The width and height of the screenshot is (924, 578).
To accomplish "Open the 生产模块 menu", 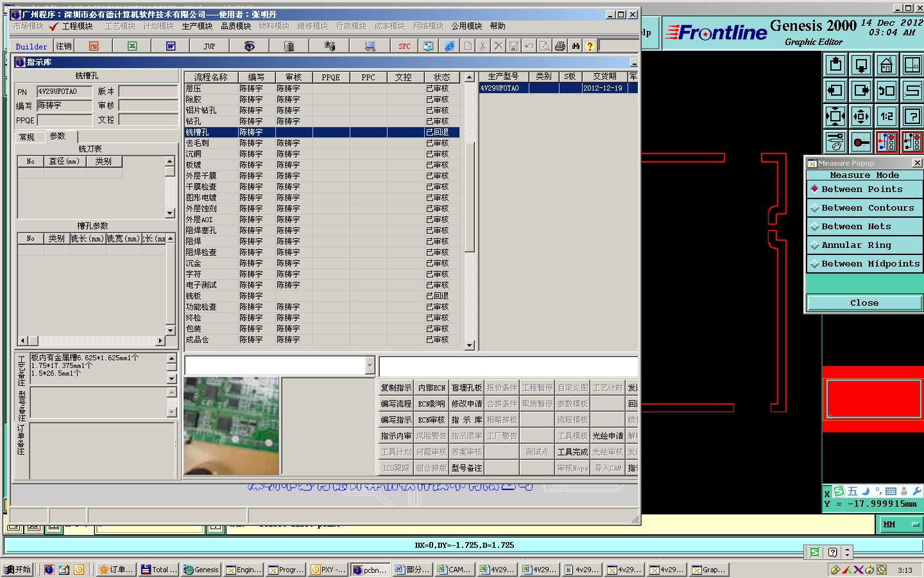I will point(197,26).
